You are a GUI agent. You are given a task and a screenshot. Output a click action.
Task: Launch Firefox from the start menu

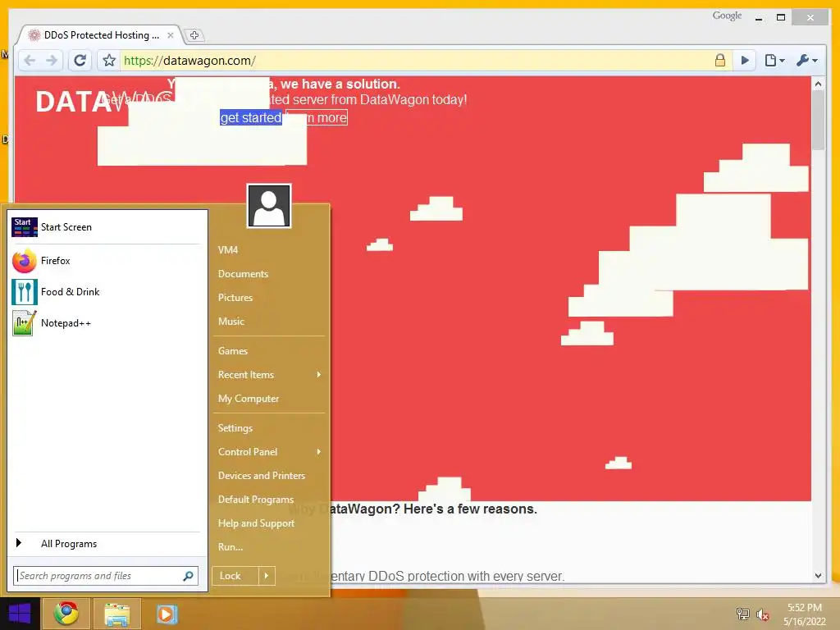pyautogui.click(x=107, y=261)
